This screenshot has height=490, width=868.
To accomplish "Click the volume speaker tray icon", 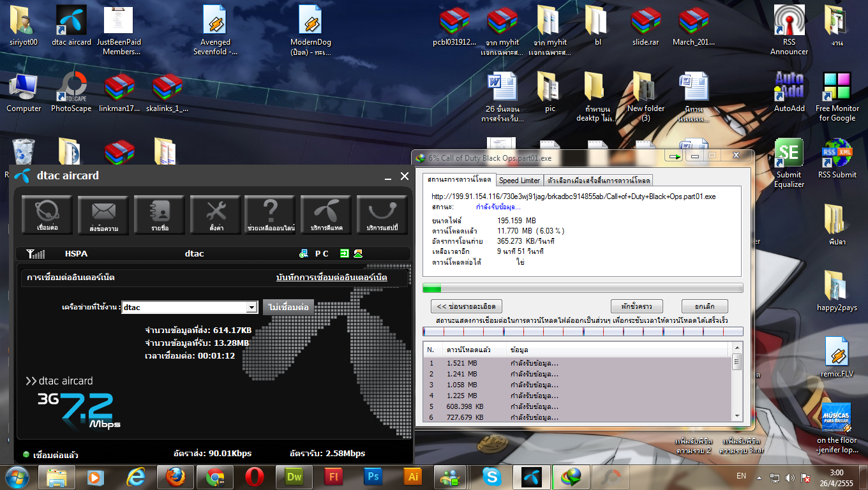I will pyautogui.click(x=789, y=477).
